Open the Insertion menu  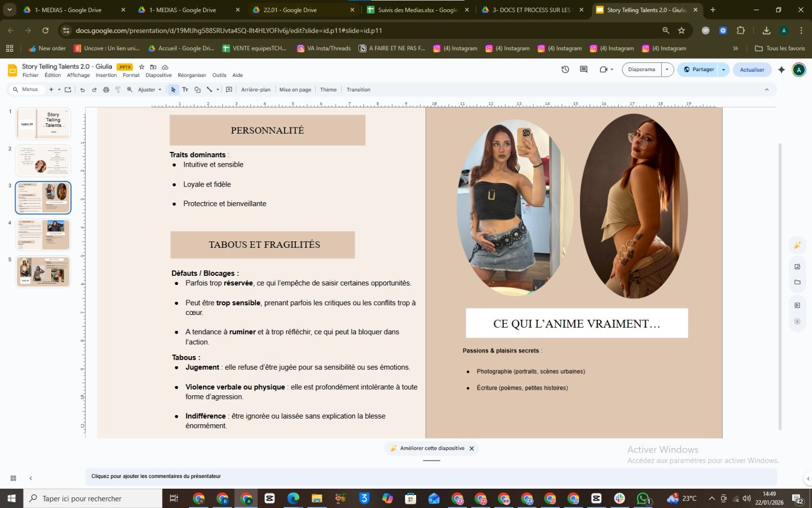[106, 75]
